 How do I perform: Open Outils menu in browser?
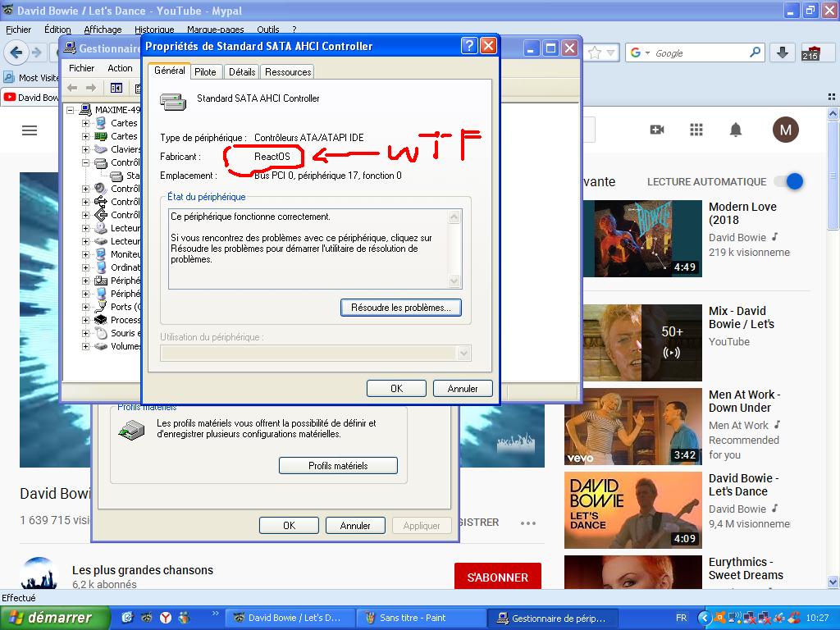268,30
